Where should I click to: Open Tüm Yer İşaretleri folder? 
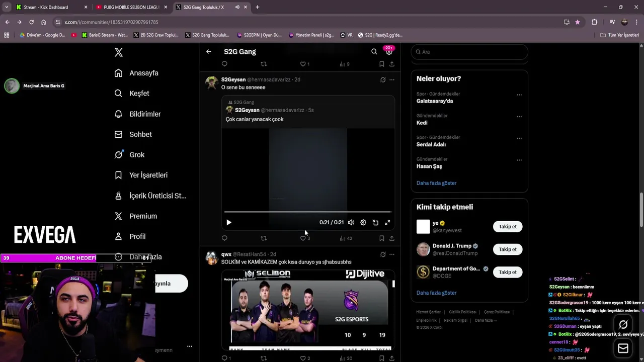[x=620, y=35]
